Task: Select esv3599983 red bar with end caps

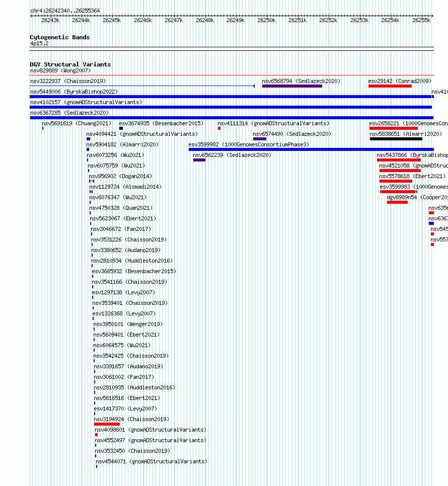Action: click(x=399, y=192)
